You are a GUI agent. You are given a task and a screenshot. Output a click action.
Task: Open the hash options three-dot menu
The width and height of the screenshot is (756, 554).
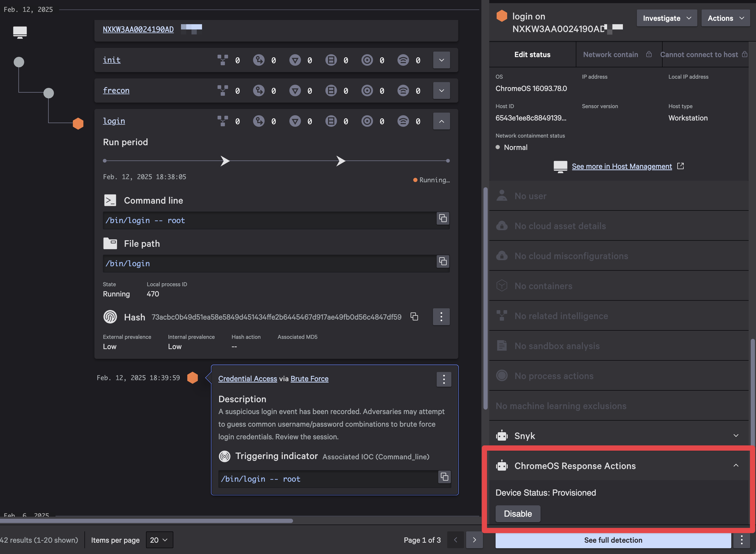point(441,316)
